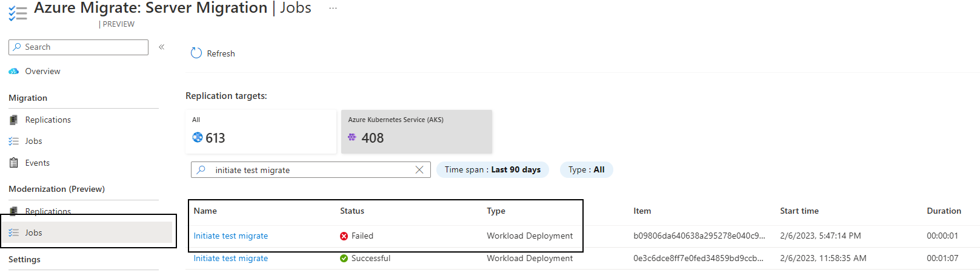Clear the filter with the X icon
Screen dimensions: 980x272
(419, 170)
